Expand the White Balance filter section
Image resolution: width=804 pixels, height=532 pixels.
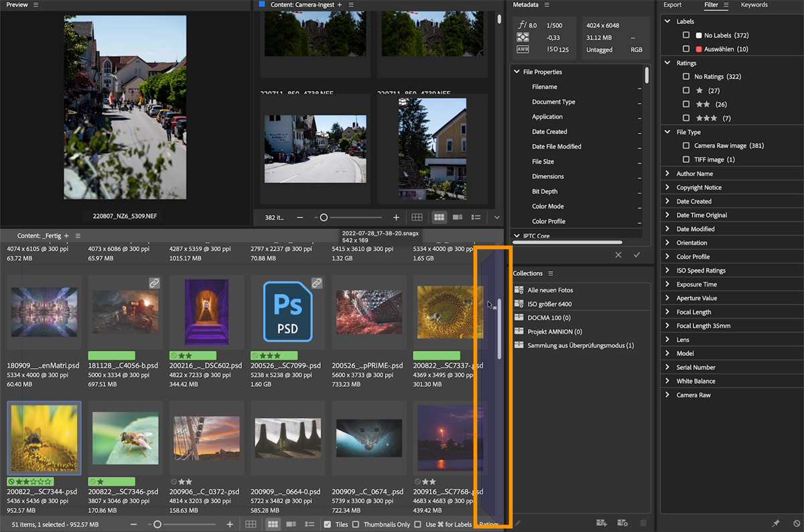[667, 381]
